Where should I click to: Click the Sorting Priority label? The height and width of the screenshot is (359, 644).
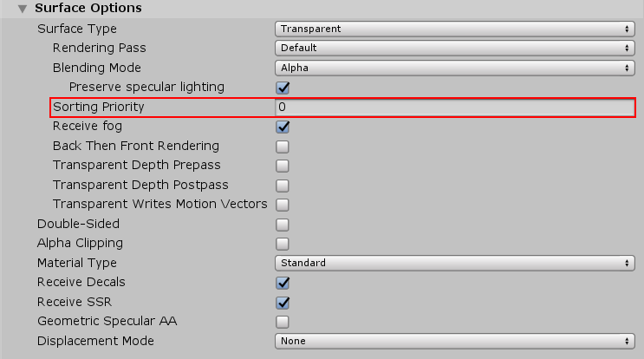(98, 107)
